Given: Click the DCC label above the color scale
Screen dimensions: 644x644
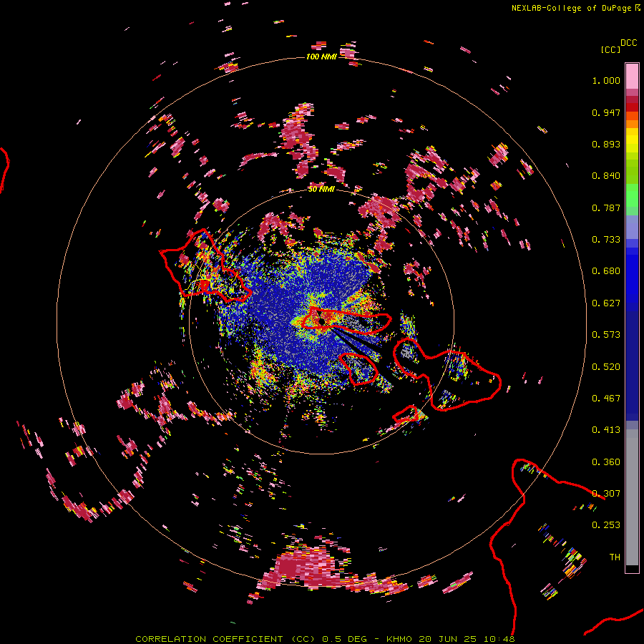Looking at the screenshot, I should point(628,43).
